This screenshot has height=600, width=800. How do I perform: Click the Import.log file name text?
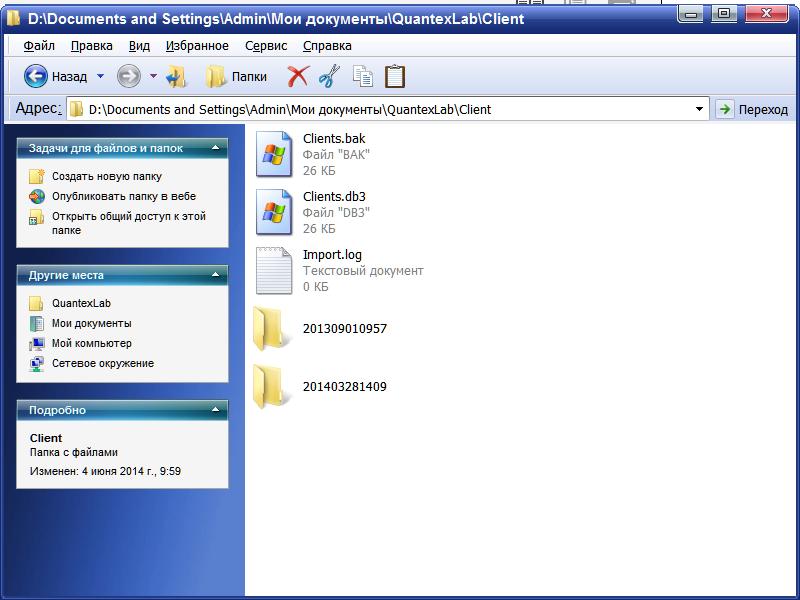click(x=332, y=255)
